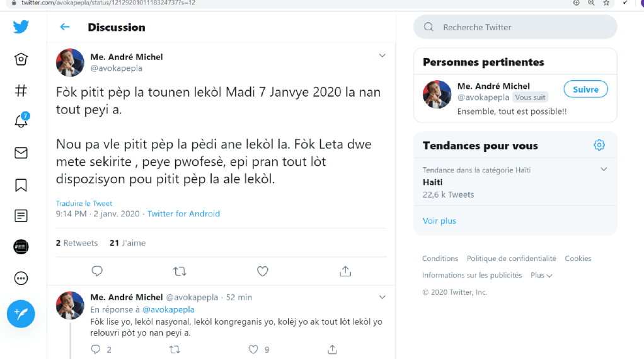Click the Traduire le Tweet link
This screenshot has width=644, height=359.
pos(84,203)
